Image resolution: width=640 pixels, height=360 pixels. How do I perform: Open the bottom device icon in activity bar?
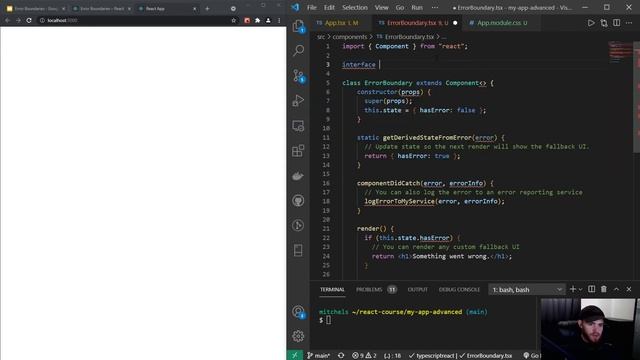tap(298, 250)
